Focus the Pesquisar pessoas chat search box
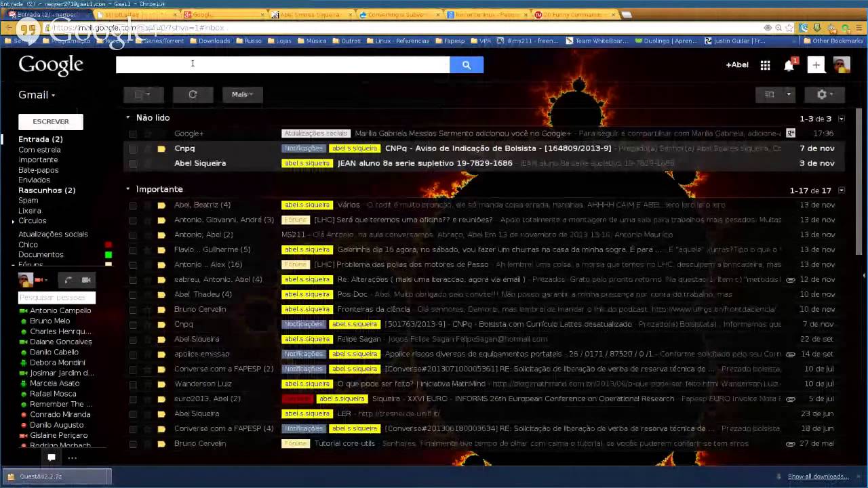Screen dimensions: 868x488 [x=57, y=298]
